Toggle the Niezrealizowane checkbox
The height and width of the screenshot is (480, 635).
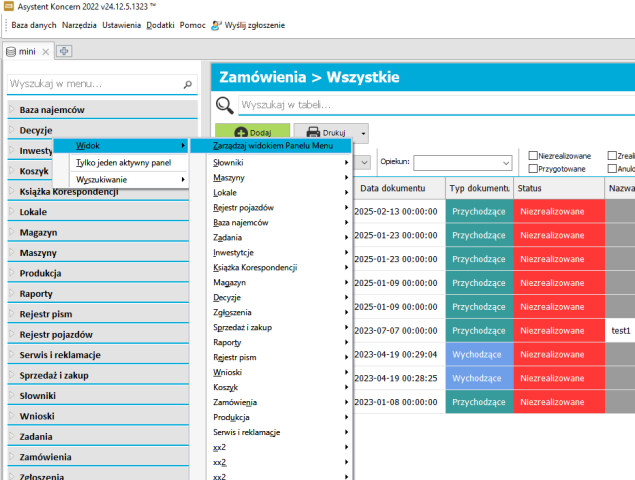coord(533,156)
